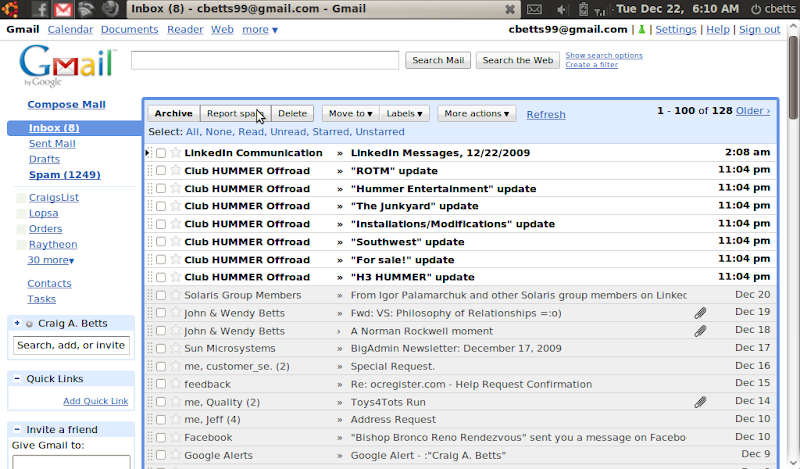Star the LinkedIn Communication email
Screen dimensions: 800x469
[x=176, y=152]
